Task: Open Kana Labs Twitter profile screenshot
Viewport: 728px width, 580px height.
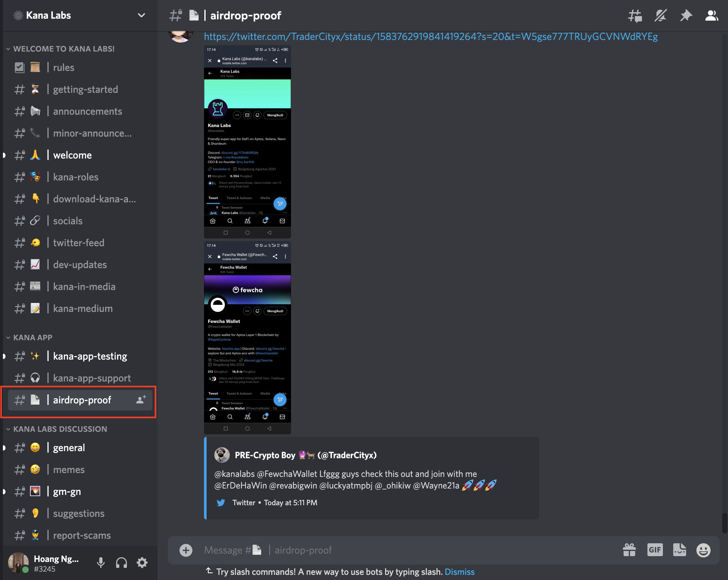Action: click(247, 142)
